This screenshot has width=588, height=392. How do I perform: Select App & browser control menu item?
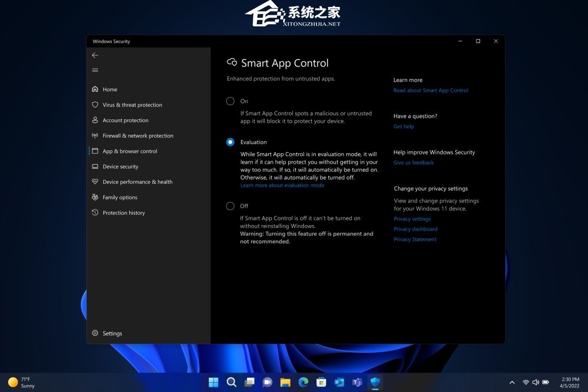click(130, 152)
